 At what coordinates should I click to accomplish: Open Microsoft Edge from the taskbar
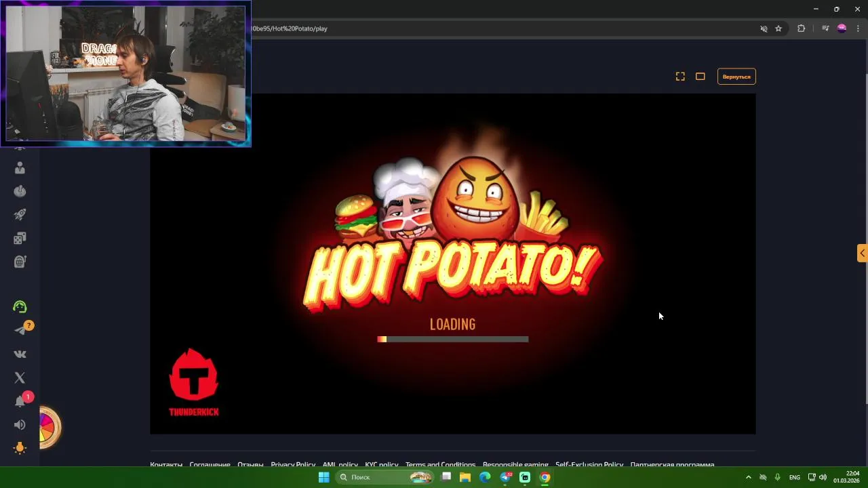click(485, 477)
